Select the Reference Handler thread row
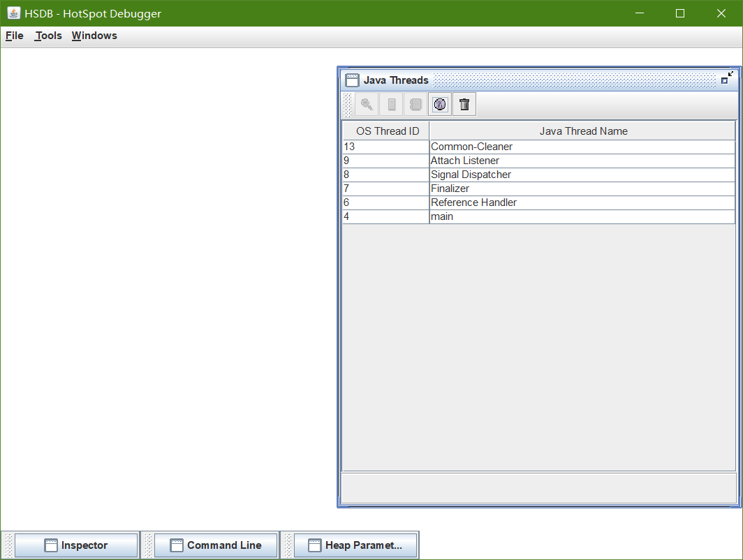This screenshot has height=560, width=743. [539, 202]
